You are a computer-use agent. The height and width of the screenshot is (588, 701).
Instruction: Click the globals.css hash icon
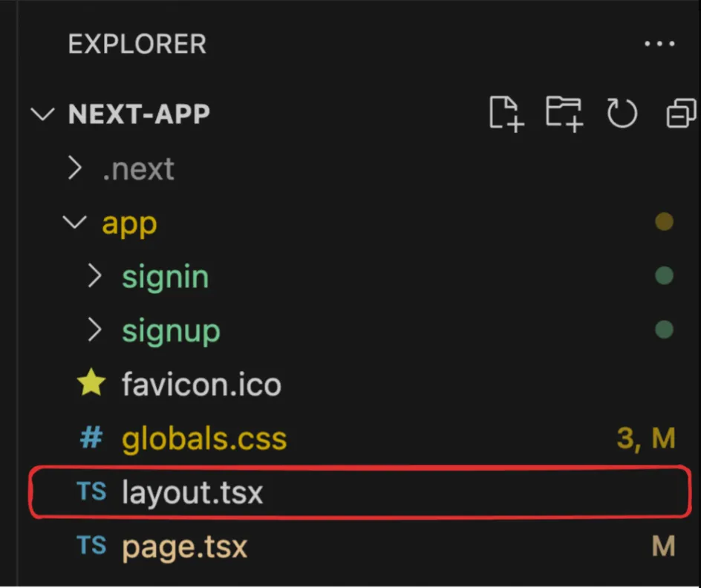pos(91,438)
